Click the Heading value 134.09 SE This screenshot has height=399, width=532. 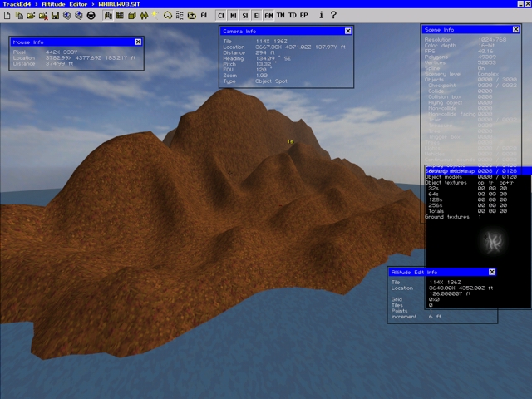point(273,58)
